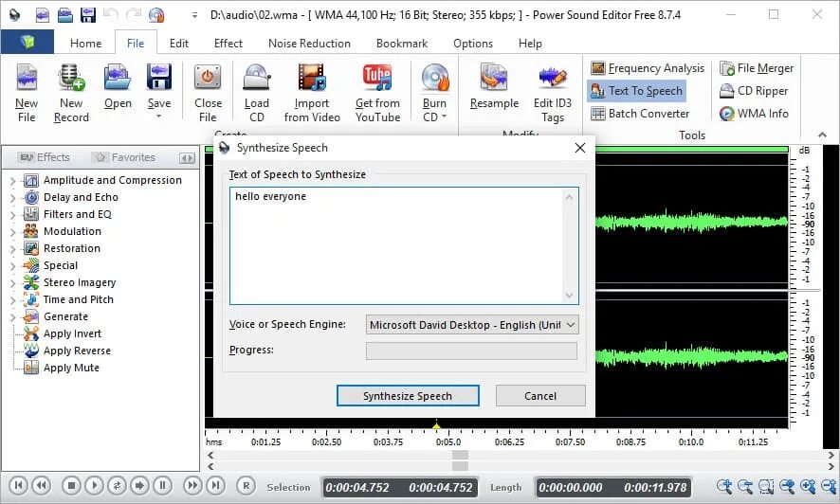Click quick access save floppy icon
The height and width of the screenshot is (504, 840).
click(x=88, y=15)
